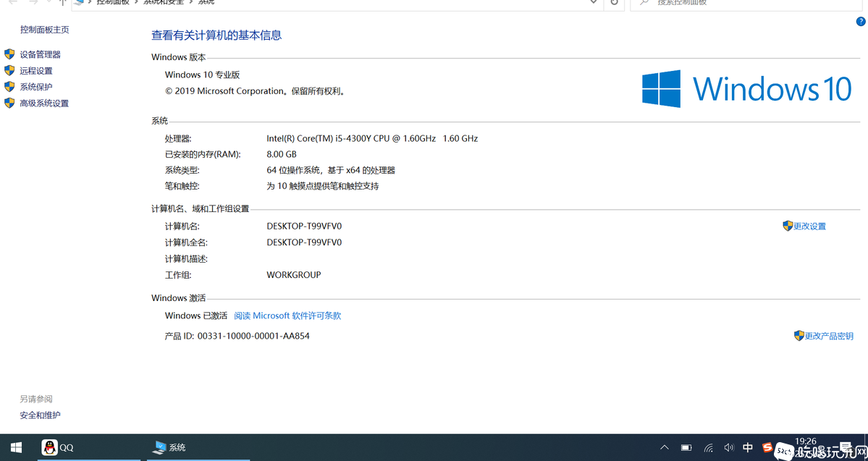Select the Windows 已激活 status text
Viewport: 868px width, 461px height.
(x=196, y=316)
